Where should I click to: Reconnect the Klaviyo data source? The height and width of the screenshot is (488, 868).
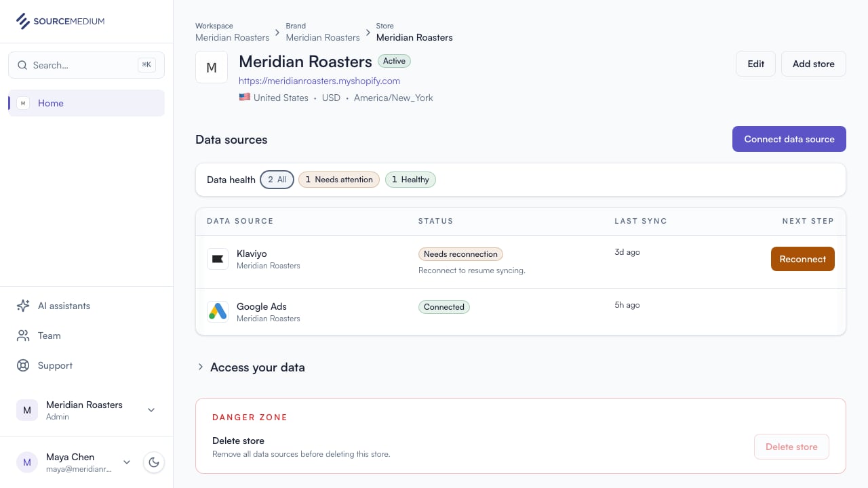[803, 259]
